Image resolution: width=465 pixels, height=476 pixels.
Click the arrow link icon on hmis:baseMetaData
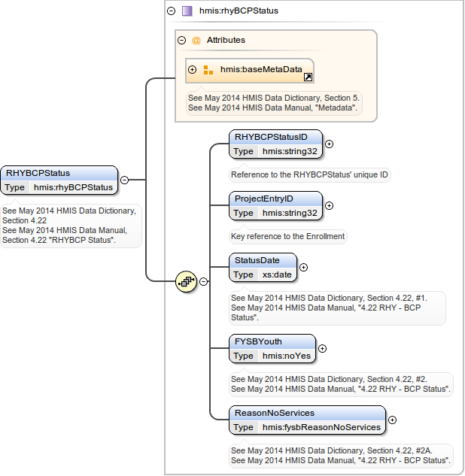(308, 77)
